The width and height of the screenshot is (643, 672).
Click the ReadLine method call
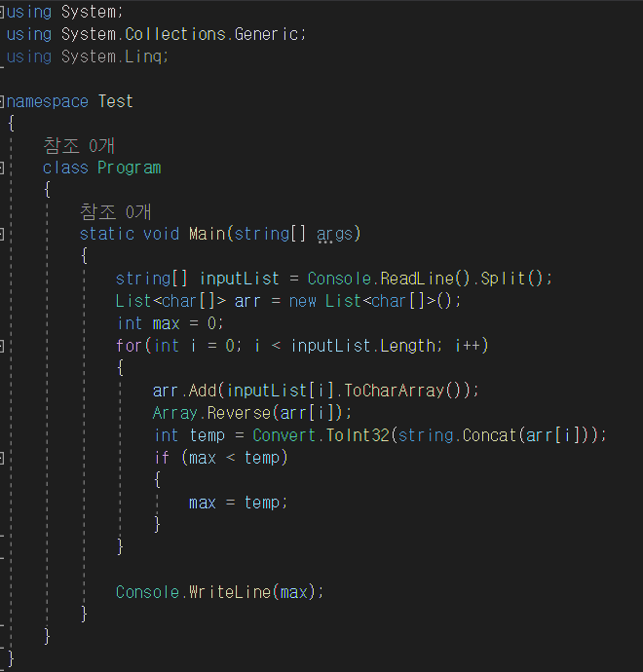417,279
